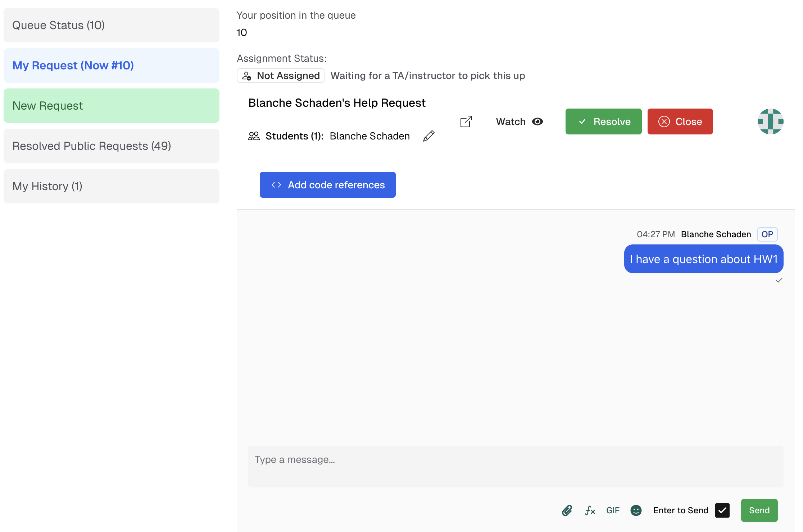The height and width of the screenshot is (532, 803).
Task: Click the Not Assigned status badge
Action: click(x=281, y=75)
